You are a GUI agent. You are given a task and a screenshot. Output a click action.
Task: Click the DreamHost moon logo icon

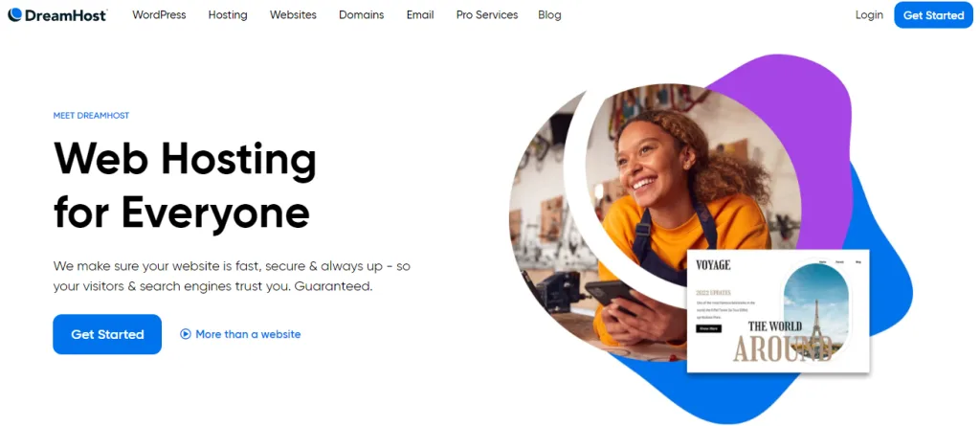point(15,14)
